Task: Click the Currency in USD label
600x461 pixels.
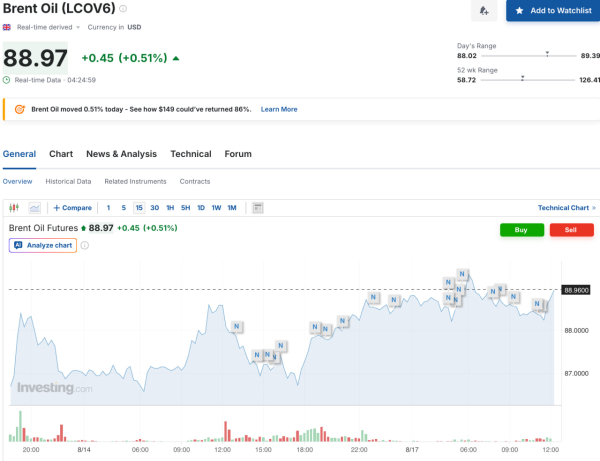Action: point(114,27)
